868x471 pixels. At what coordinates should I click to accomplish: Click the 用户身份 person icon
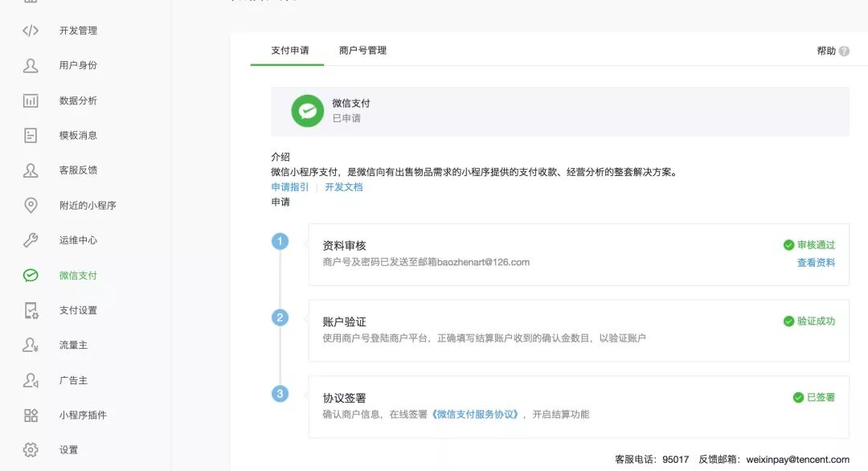point(31,65)
